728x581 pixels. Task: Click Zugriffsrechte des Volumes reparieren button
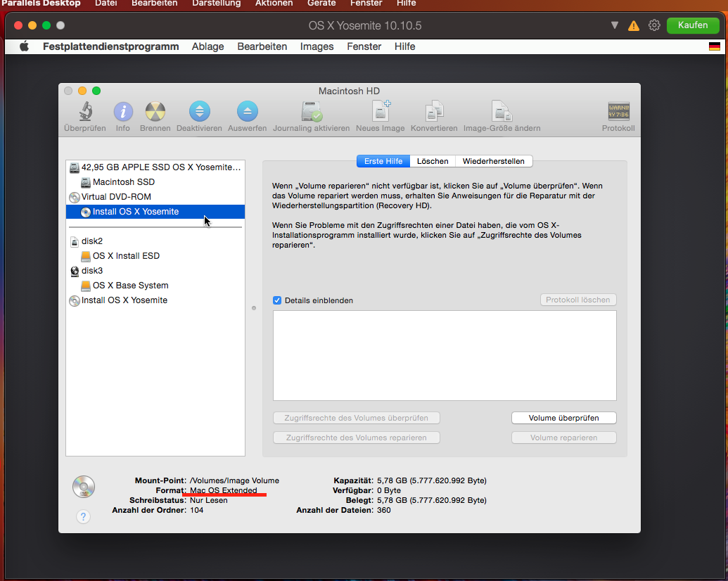coord(356,438)
